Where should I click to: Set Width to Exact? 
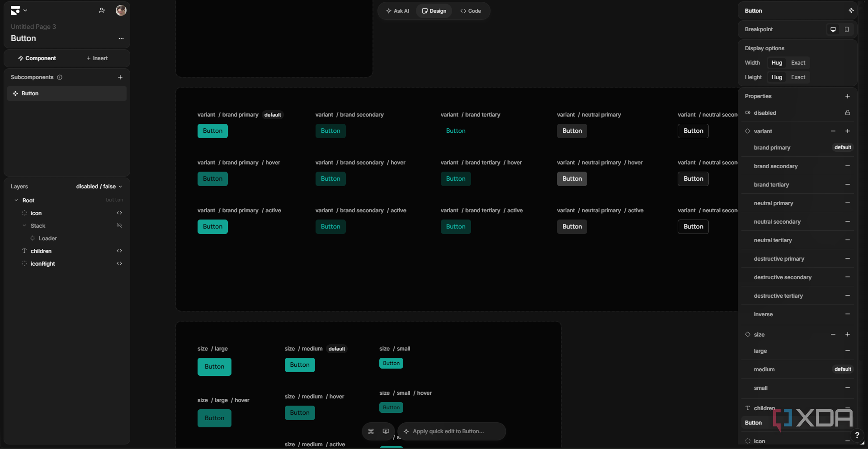click(x=798, y=63)
